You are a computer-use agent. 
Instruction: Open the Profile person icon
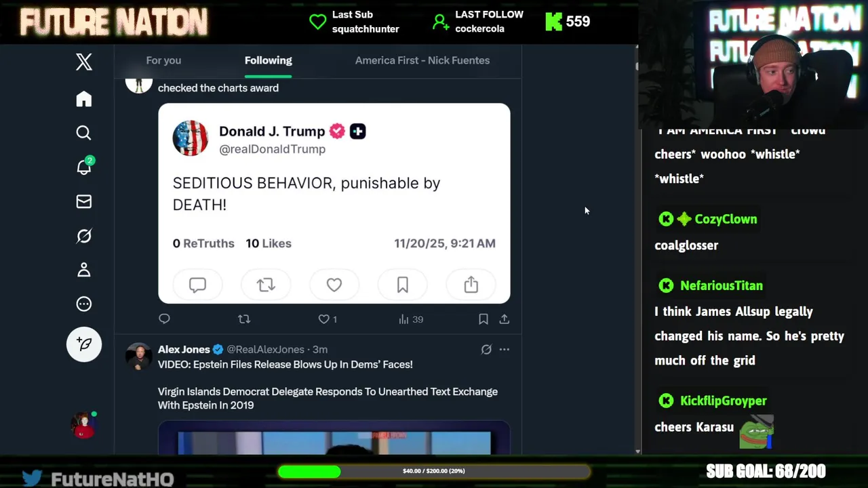click(84, 270)
